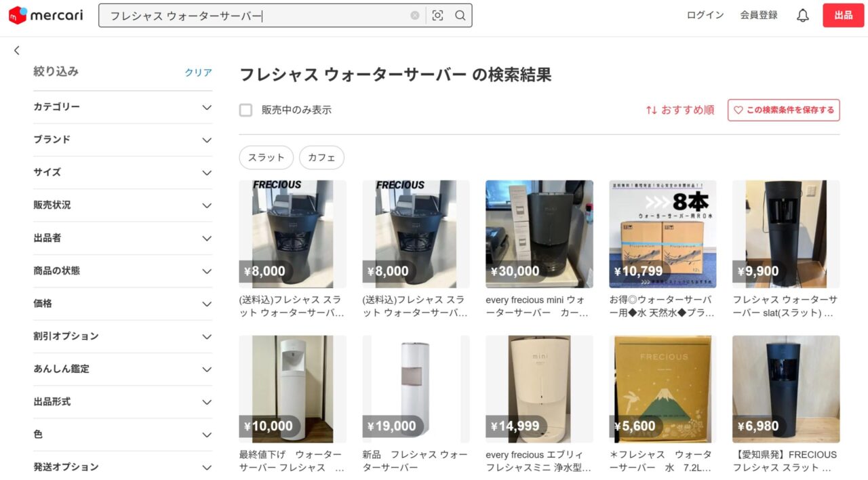Open ¥9,900 slat water server thumbnail

[786, 234]
